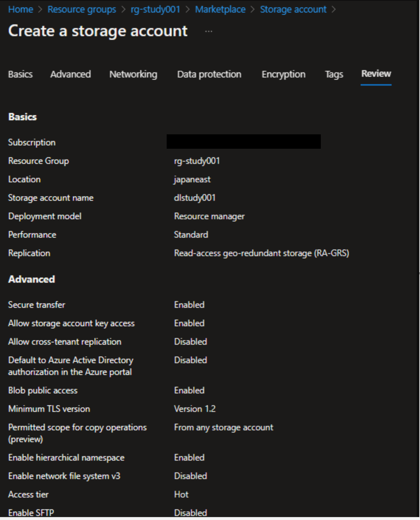Switch to the Advanced tab
420x520 pixels.
click(x=70, y=74)
